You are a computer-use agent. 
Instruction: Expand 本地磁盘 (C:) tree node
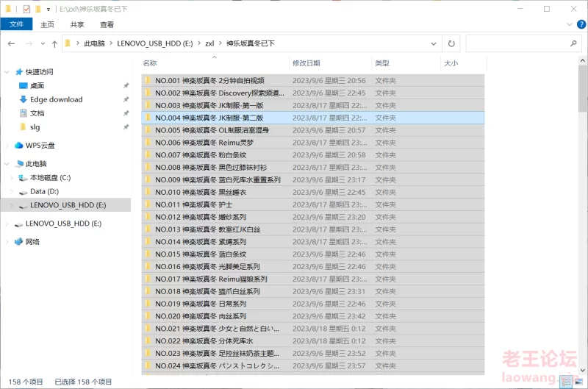pos(11,178)
